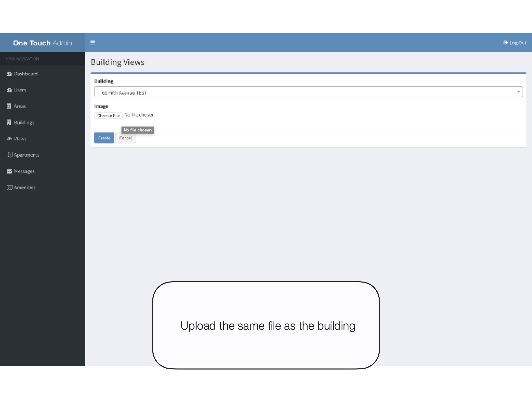532x399 pixels.
Task: Open the Building dropdown arrow
Action: [519, 92]
